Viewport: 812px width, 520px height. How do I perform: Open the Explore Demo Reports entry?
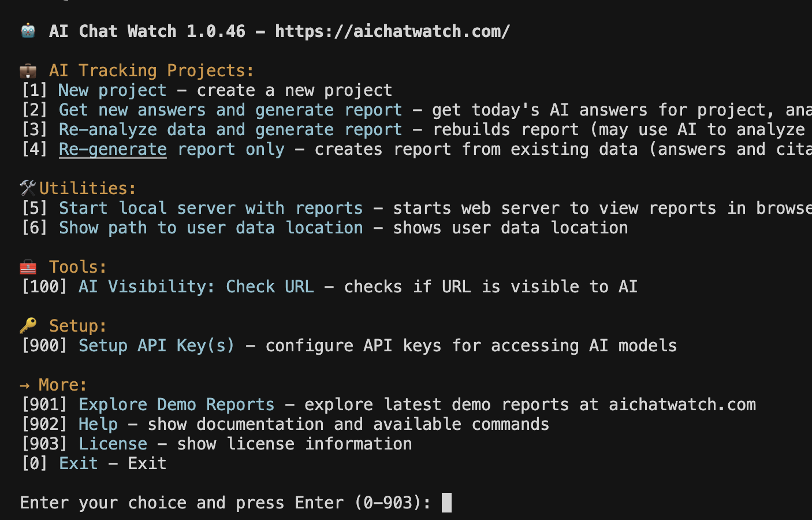176,404
